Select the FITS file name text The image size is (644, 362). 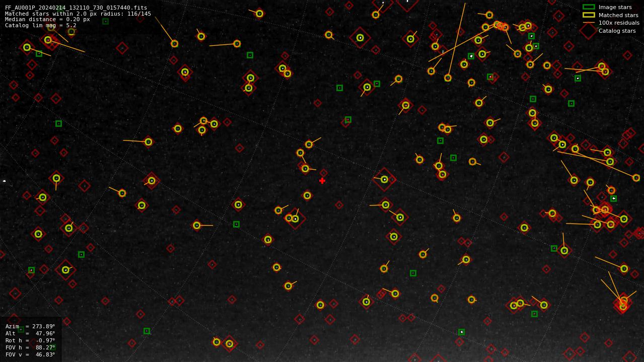pyautogui.click(x=76, y=8)
